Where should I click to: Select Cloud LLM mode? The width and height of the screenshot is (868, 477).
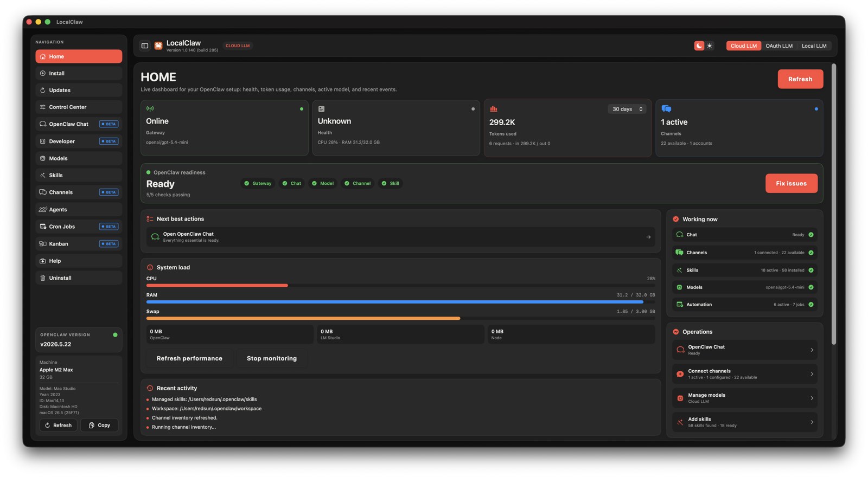(x=743, y=46)
